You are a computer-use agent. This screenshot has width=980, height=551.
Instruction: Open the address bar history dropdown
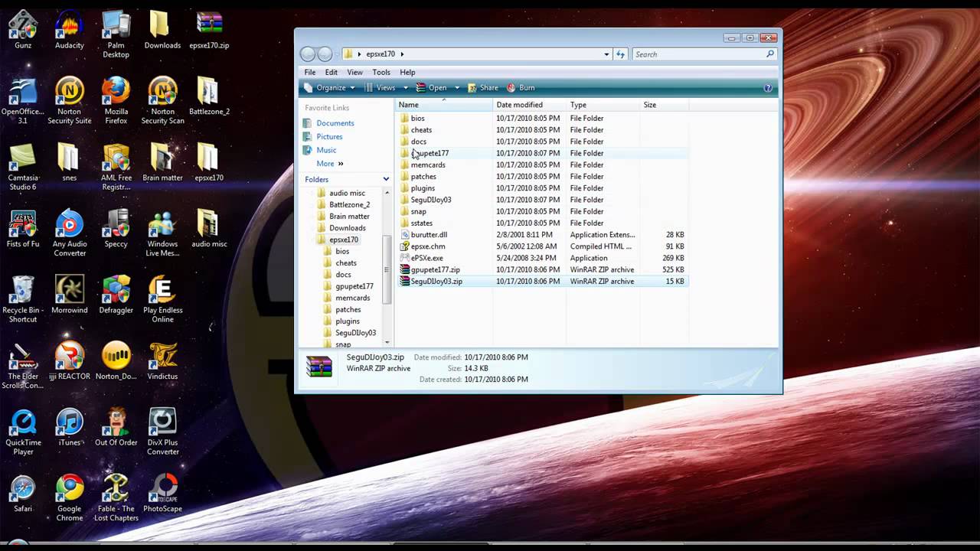point(606,54)
